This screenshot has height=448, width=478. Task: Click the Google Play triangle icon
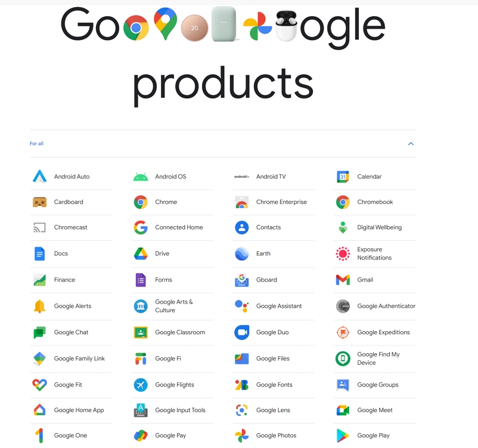343,435
